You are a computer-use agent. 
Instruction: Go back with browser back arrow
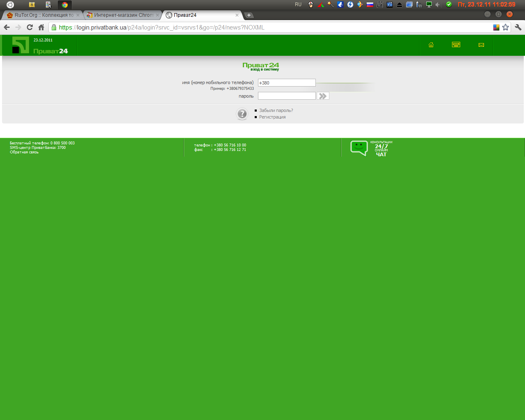[x=7, y=27]
